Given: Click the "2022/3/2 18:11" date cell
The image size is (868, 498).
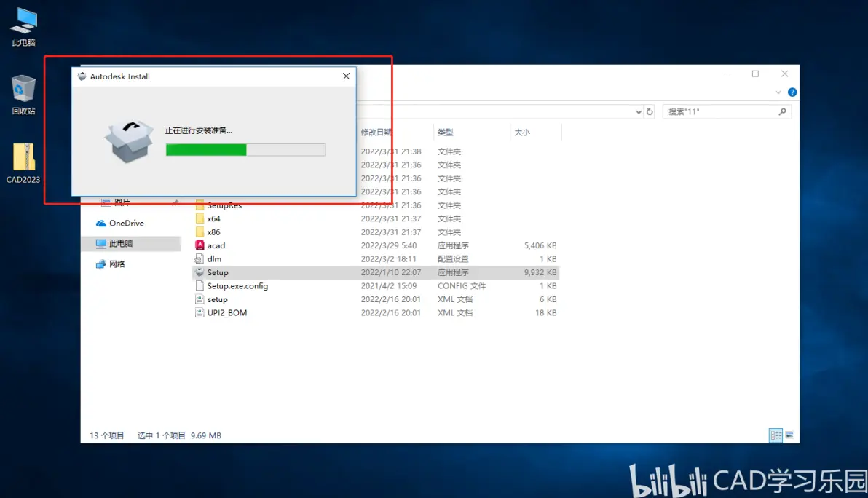Looking at the screenshot, I should (389, 259).
